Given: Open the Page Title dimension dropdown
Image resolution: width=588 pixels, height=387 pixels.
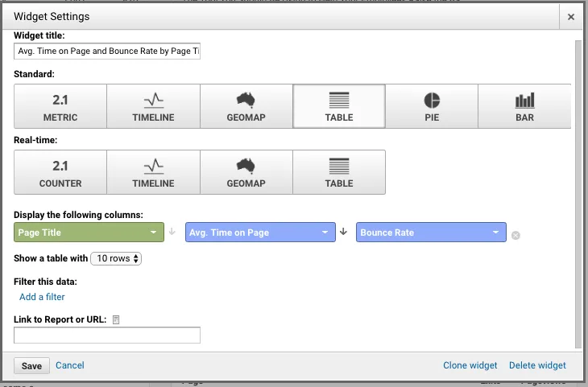Looking at the screenshot, I should point(89,233).
